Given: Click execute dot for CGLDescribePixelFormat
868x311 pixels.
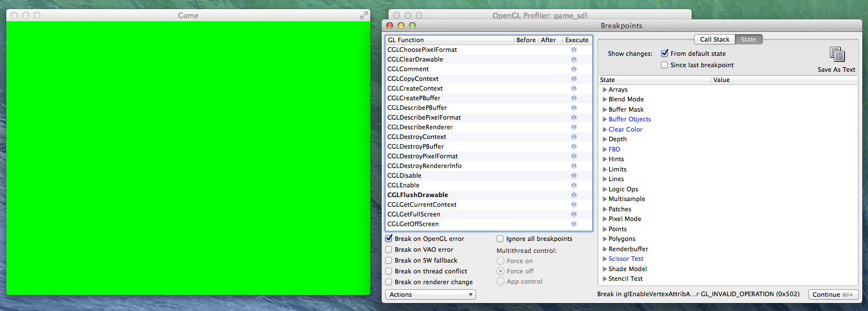Looking at the screenshot, I should tap(574, 117).
